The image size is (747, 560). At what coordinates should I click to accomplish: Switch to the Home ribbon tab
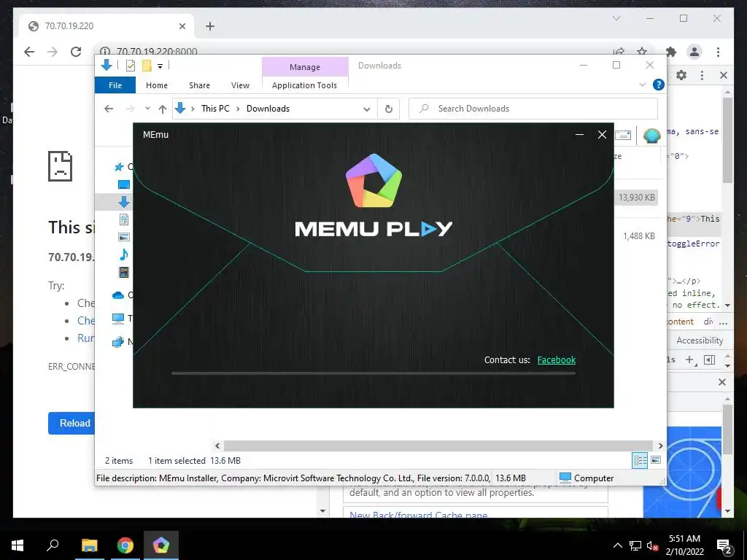click(157, 85)
